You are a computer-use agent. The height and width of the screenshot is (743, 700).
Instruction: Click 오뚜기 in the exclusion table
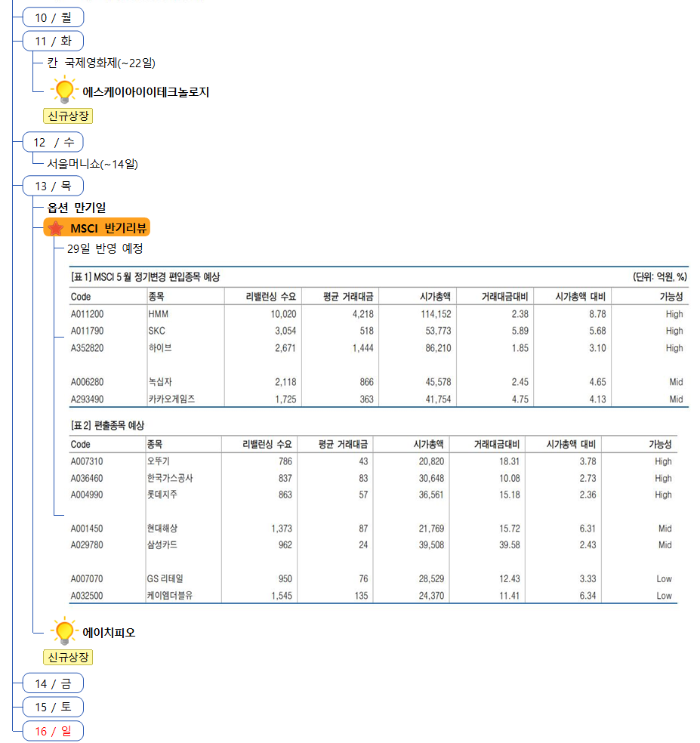coord(159,461)
